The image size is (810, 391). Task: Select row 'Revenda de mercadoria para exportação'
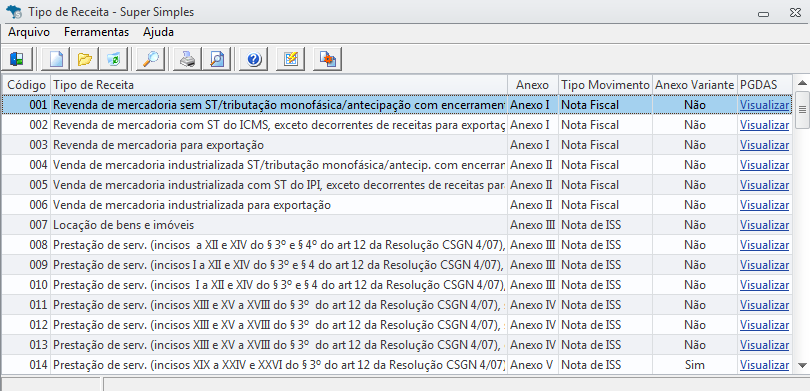pyautogui.click(x=397, y=145)
